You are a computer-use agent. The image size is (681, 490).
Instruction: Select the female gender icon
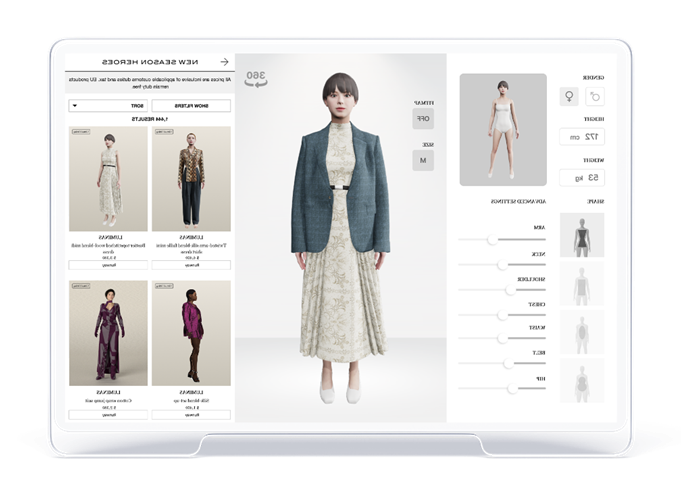point(569,97)
